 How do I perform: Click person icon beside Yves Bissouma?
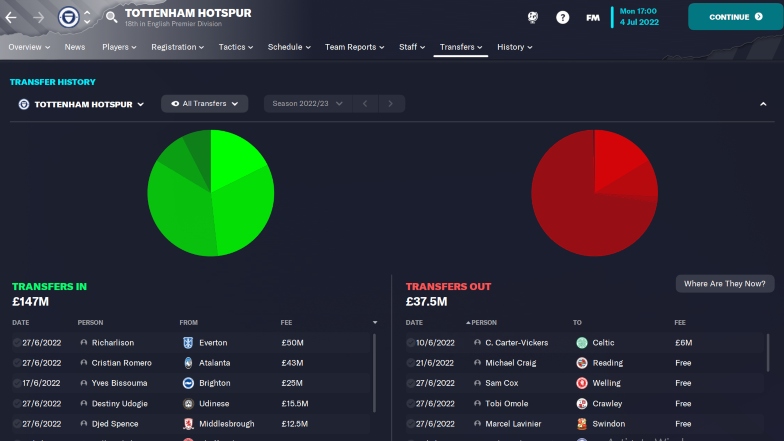84,383
